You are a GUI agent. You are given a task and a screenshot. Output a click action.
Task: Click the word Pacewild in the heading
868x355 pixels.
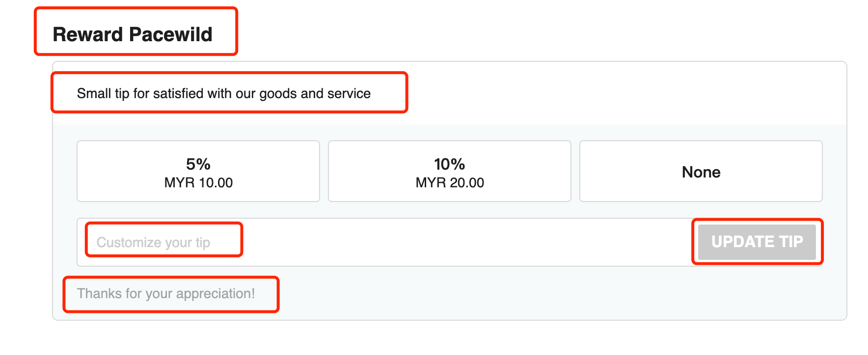coord(171,34)
